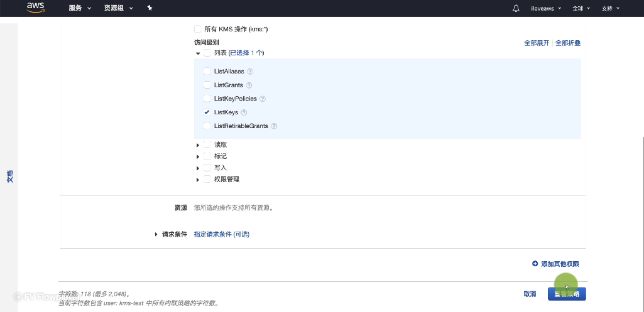This screenshot has height=312, width=644.
Task: Expand the 请求条件 section arrow
Action: (156, 234)
